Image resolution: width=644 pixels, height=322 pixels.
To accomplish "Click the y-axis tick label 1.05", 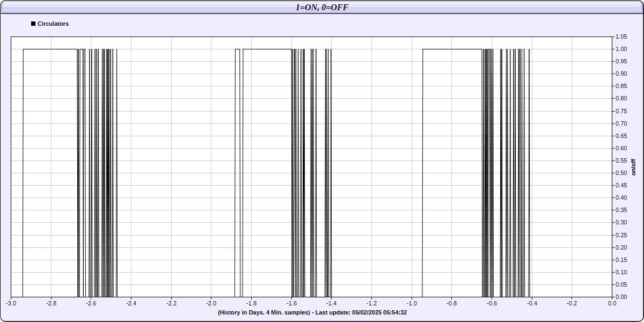I will click(x=621, y=36).
